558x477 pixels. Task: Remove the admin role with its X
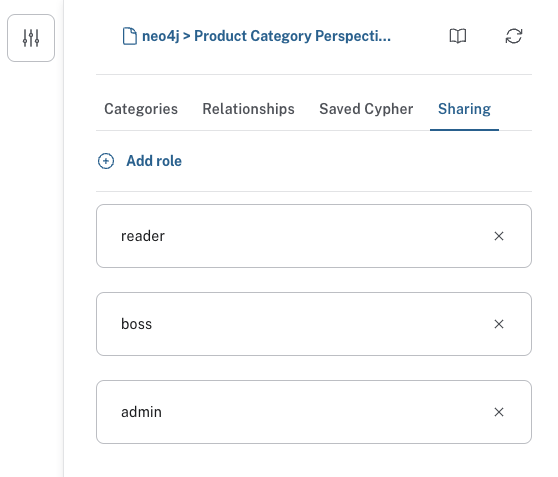point(499,412)
